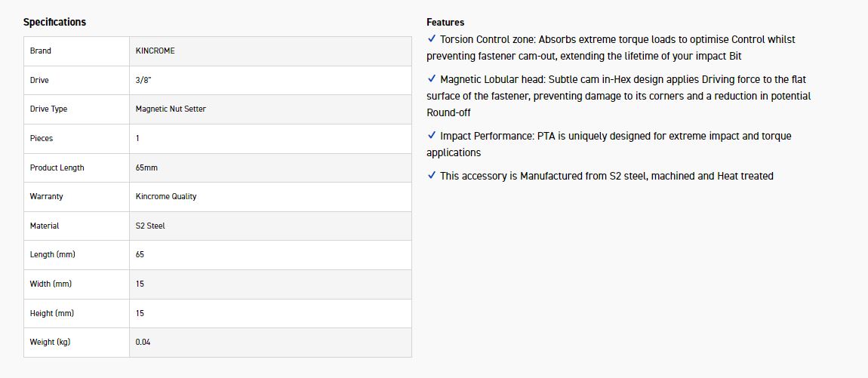Click the Height (mm) row label
Screen dimensions: 868x378
52,313
